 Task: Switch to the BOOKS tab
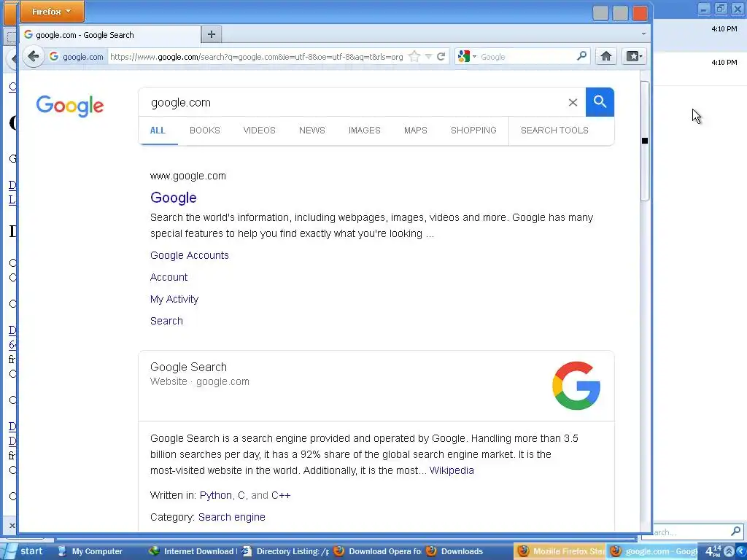[205, 131]
